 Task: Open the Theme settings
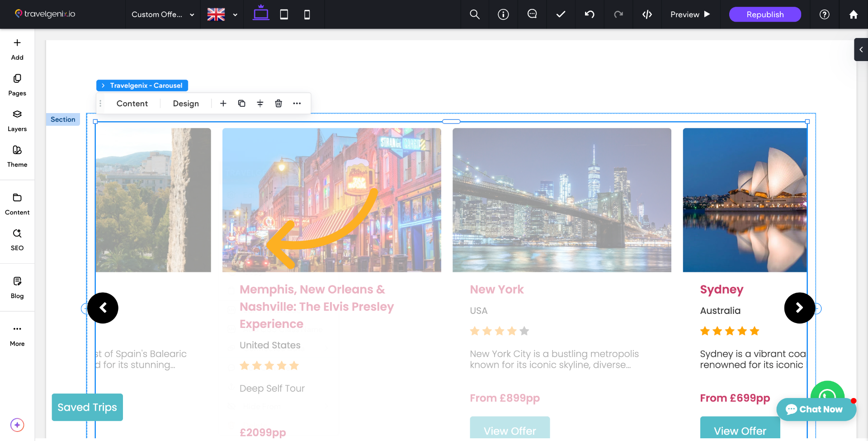point(17,156)
